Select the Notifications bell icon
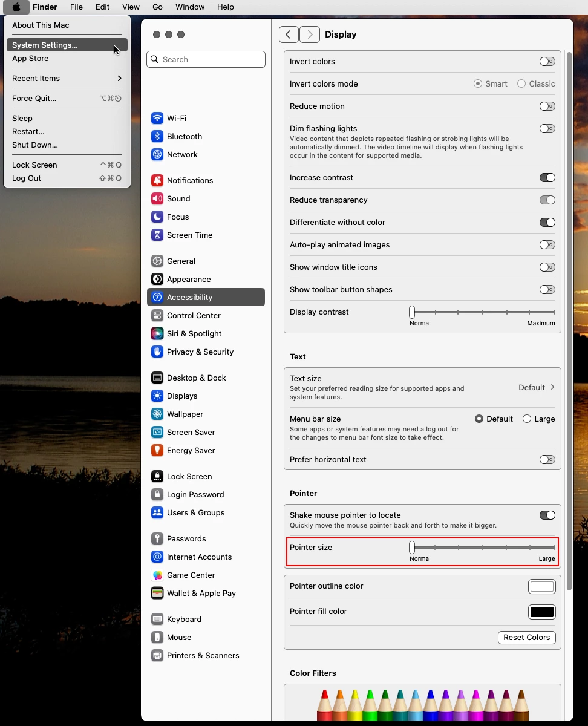 click(x=157, y=180)
